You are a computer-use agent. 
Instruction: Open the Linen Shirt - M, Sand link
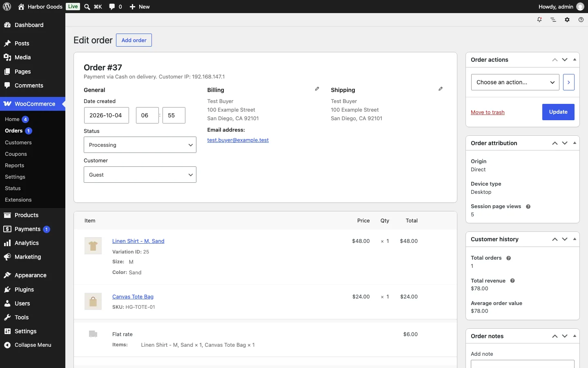click(x=138, y=241)
